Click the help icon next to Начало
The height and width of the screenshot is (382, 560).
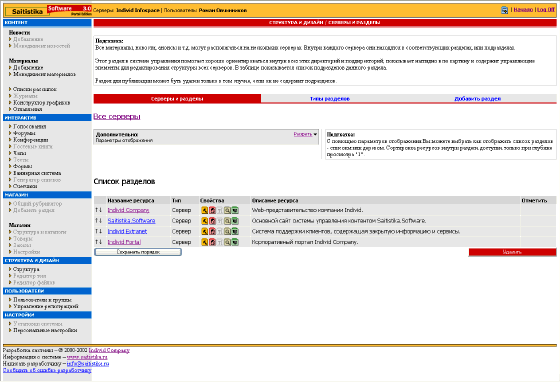pos(504,10)
